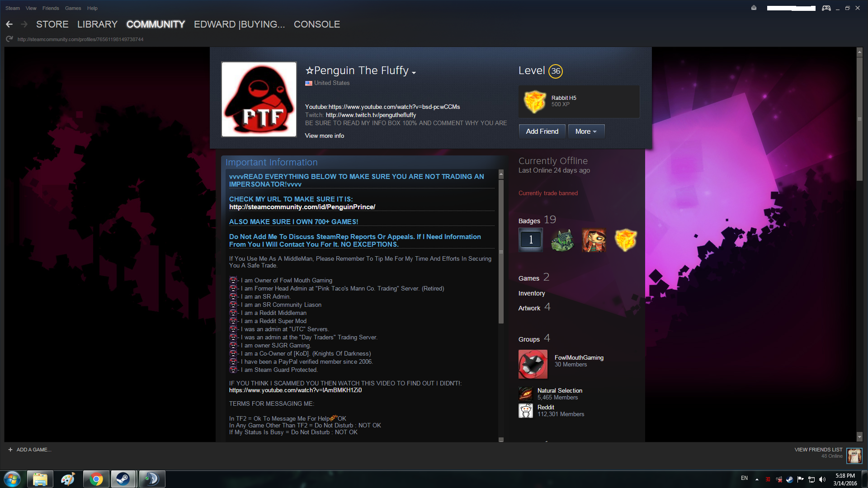Click the Rabbit H5 badge icon

(535, 101)
